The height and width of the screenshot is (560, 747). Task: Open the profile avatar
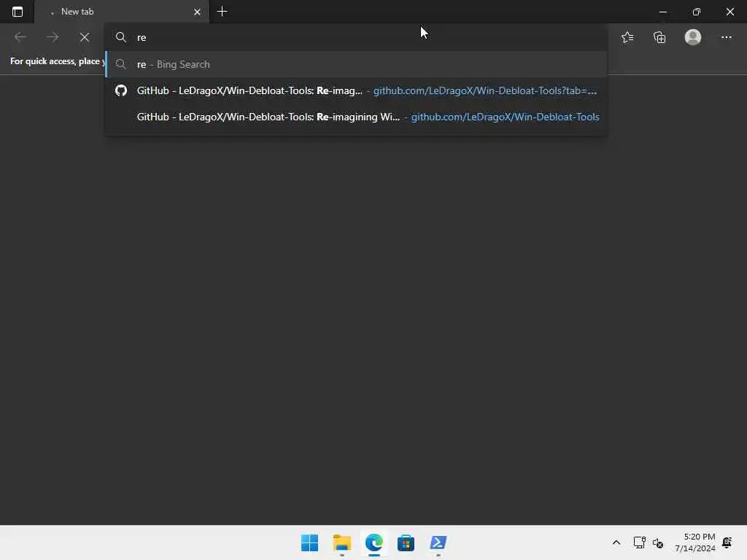[693, 37]
